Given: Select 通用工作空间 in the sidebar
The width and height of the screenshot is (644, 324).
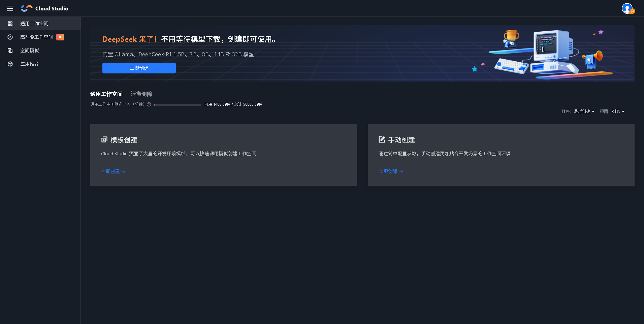Looking at the screenshot, I should 40,24.
